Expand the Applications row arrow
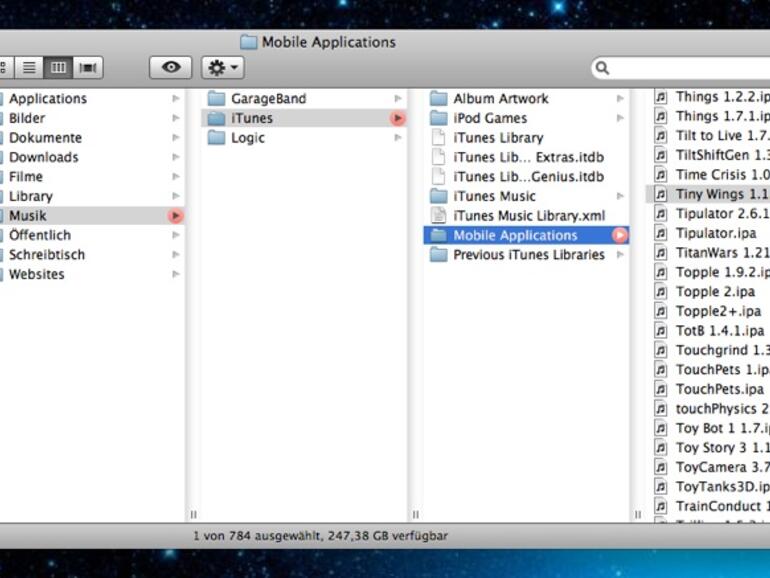Screen dimensions: 770x578 175,99
